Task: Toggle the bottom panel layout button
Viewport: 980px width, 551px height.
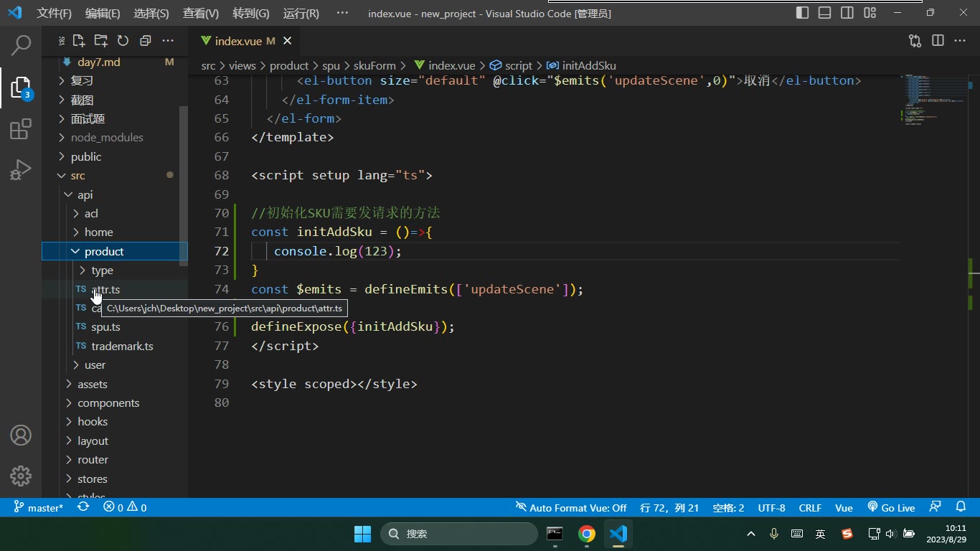Action: [x=825, y=13]
